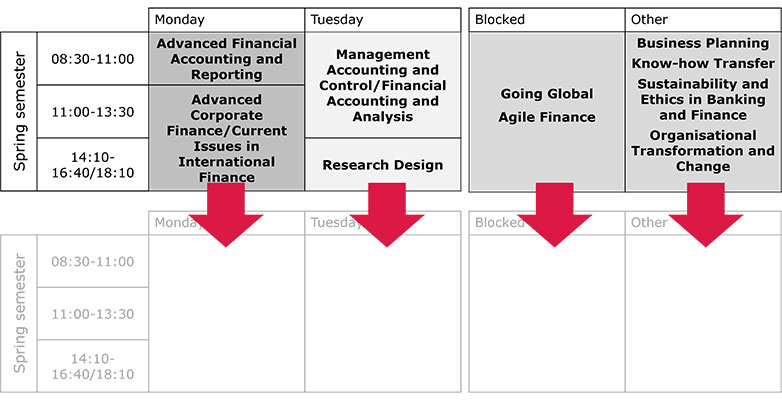Screen dimensions: 782x400
Task: Click the red arrow under the Tuesday column
Action: click(387, 214)
